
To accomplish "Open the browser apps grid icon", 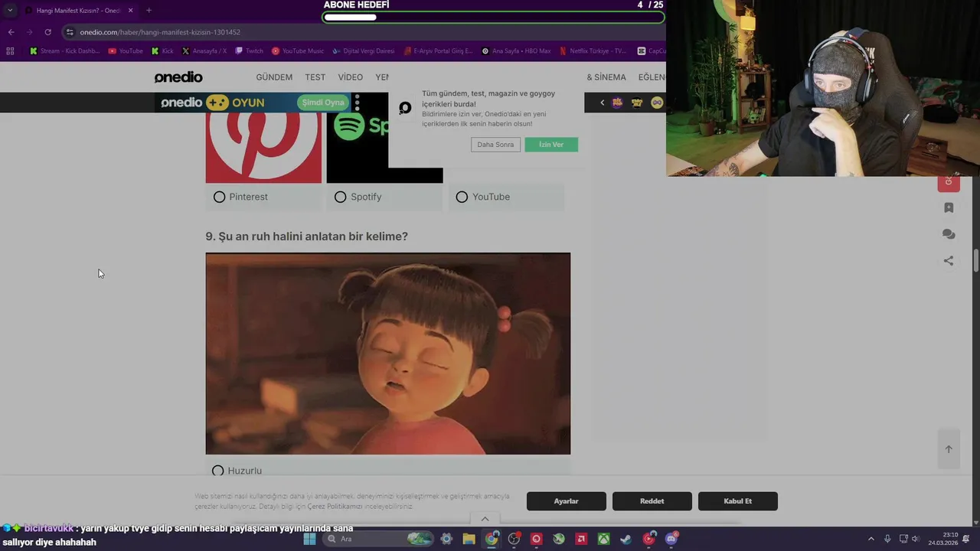I will click(x=10, y=51).
